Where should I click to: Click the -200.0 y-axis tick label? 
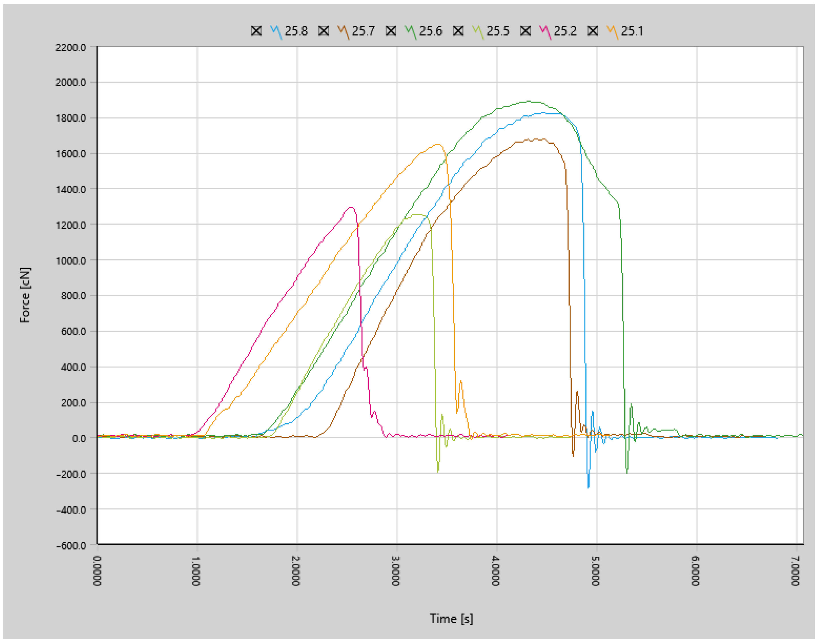point(71,474)
